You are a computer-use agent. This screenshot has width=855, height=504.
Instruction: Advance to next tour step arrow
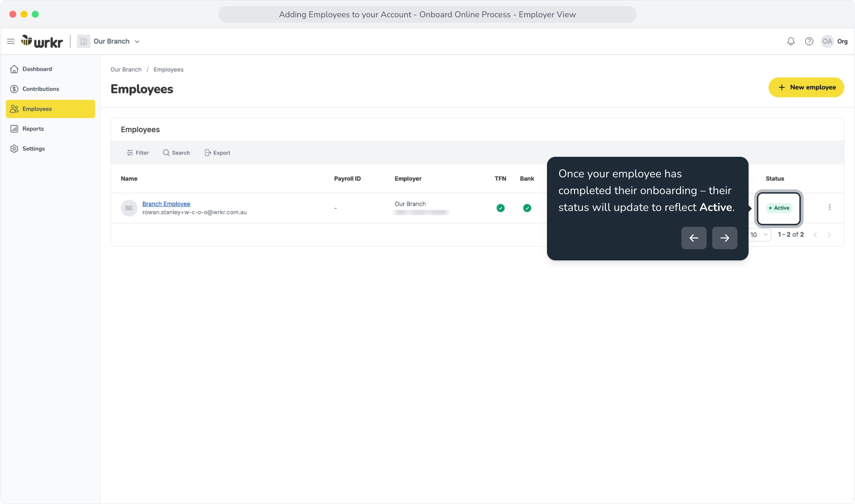point(724,238)
